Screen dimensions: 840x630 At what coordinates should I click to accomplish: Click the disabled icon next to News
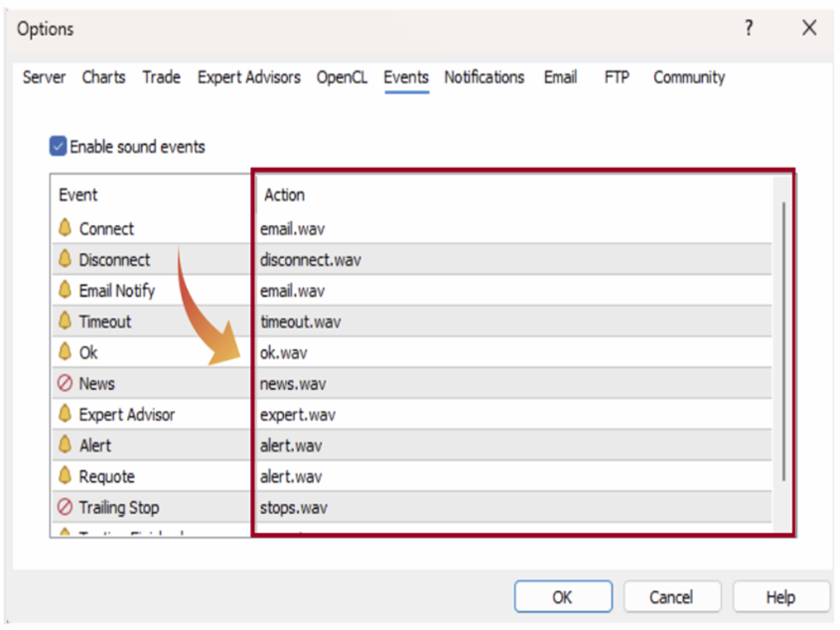pyautogui.click(x=66, y=383)
